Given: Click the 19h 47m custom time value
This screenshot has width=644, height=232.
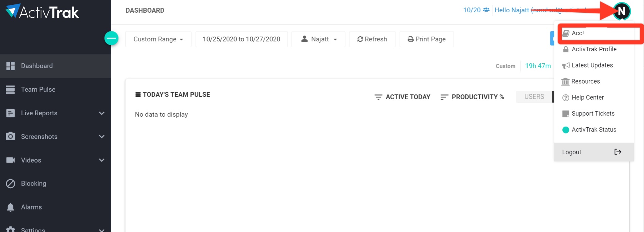Looking at the screenshot, I should tap(538, 66).
